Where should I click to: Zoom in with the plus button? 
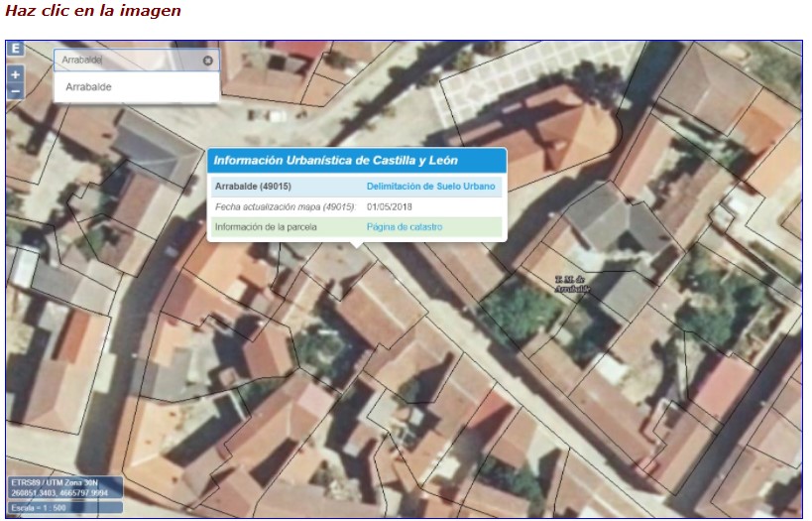pos(14,74)
